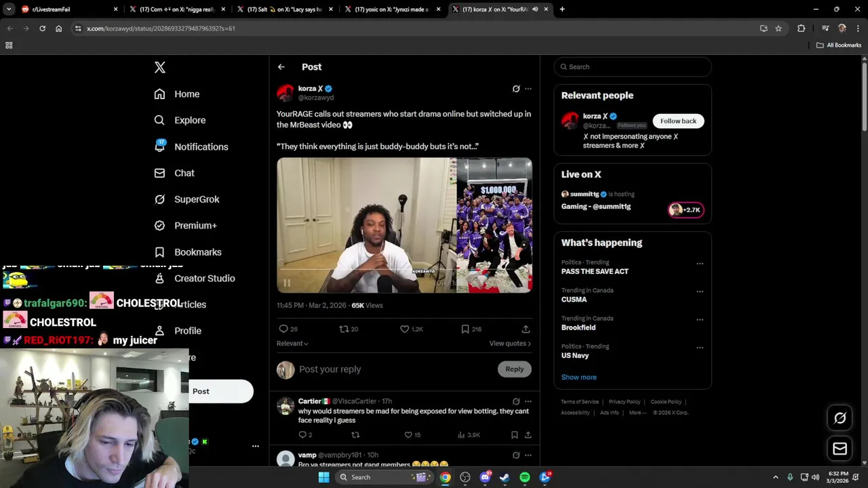Click Follow back for korza X
868x488 pixels.
678,121
